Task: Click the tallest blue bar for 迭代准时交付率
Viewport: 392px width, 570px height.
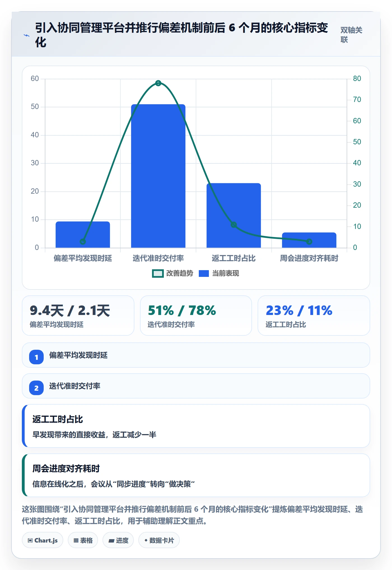Action: [158, 176]
